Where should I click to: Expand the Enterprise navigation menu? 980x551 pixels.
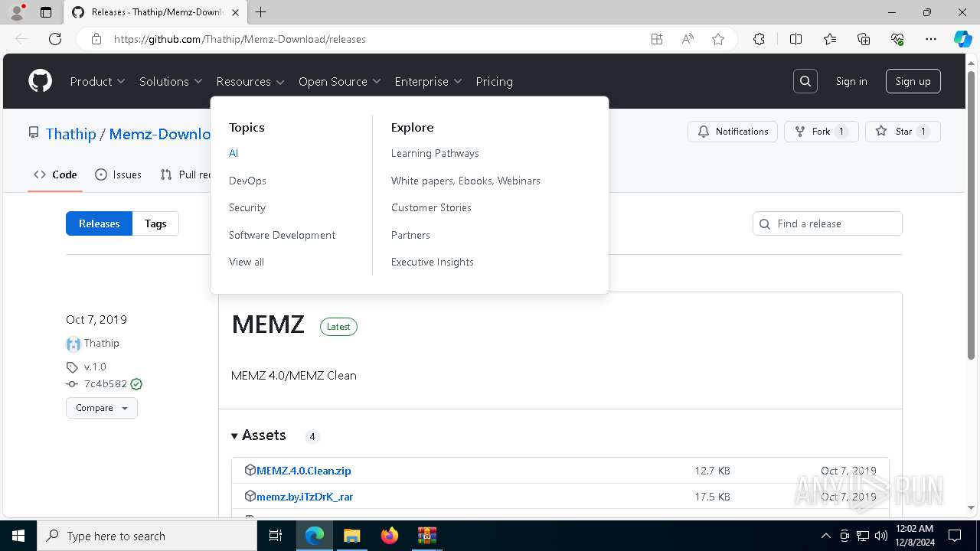[428, 81]
